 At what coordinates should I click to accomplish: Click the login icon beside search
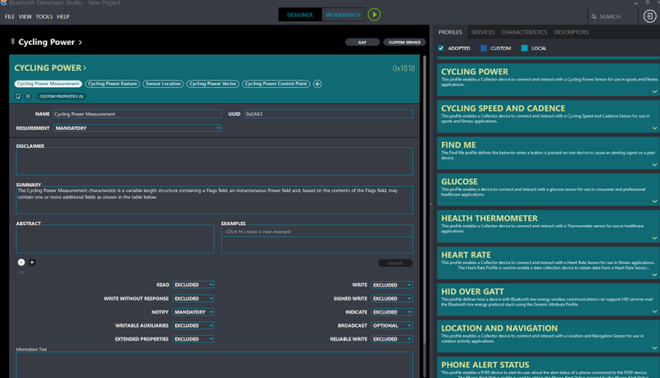(649, 16)
